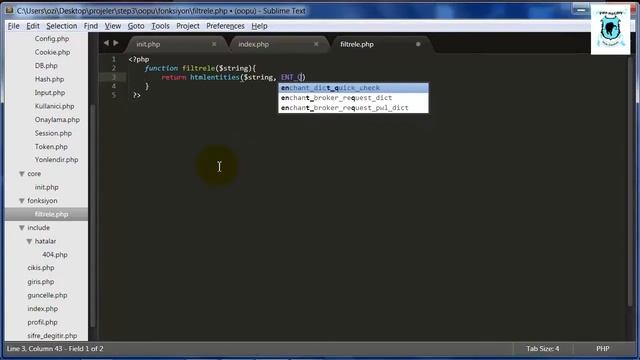The width and height of the screenshot is (640, 360).
Task: Open Yonlendir.php in sidebar
Action: click(56, 160)
